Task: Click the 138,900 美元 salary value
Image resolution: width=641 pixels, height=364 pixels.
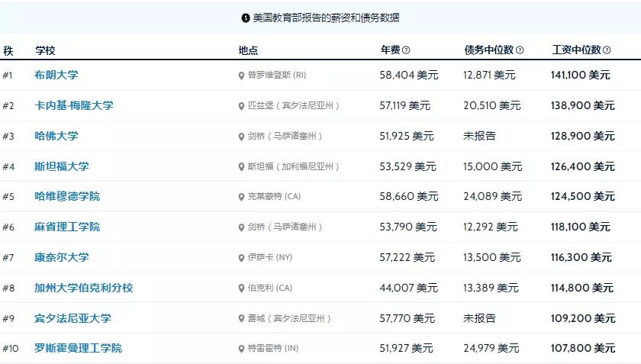Action: point(582,105)
